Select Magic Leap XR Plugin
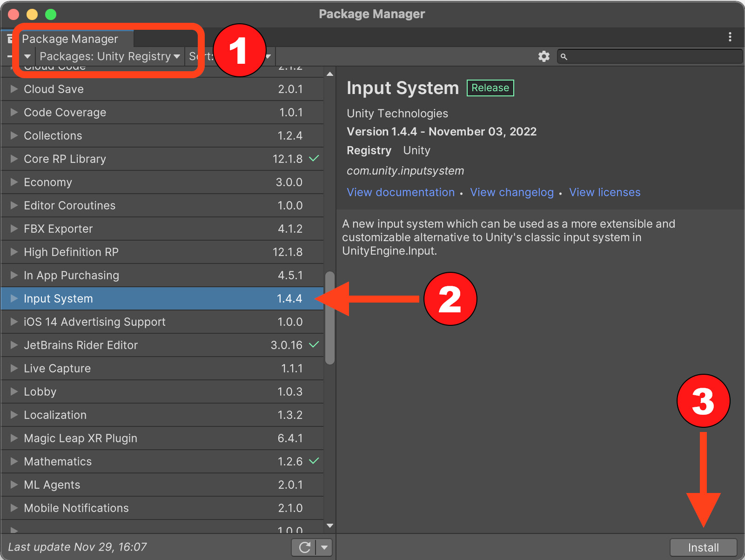The height and width of the screenshot is (560, 745). [162, 438]
